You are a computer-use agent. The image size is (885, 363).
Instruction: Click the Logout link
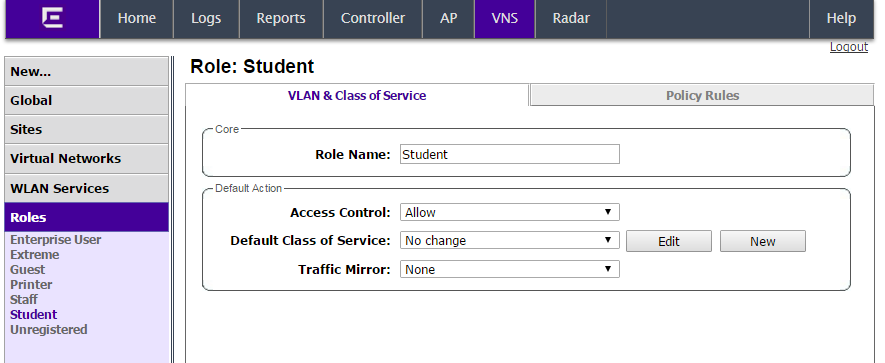click(848, 47)
